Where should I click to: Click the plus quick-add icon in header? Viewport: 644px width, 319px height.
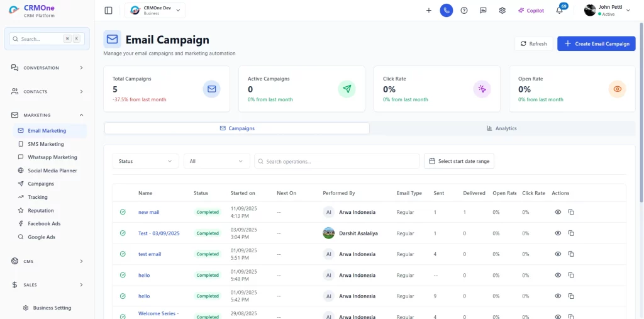coord(428,10)
